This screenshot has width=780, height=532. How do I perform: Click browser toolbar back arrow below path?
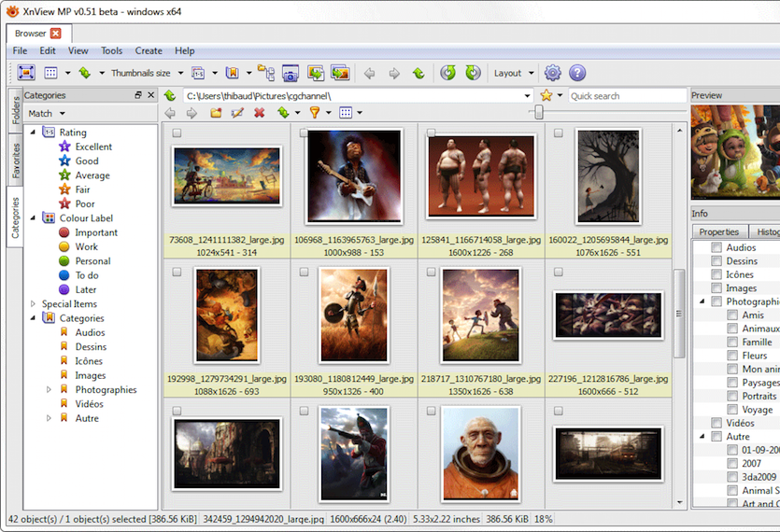tap(170, 113)
